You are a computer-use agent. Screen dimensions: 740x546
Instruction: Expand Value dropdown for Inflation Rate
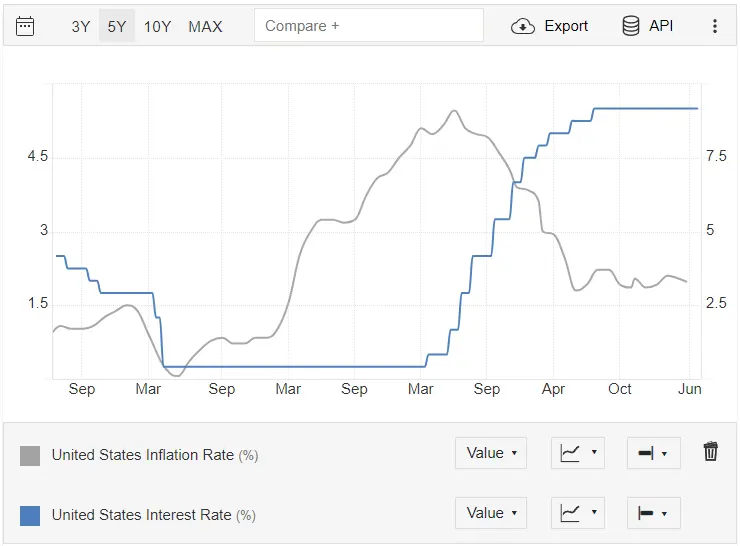(491, 453)
